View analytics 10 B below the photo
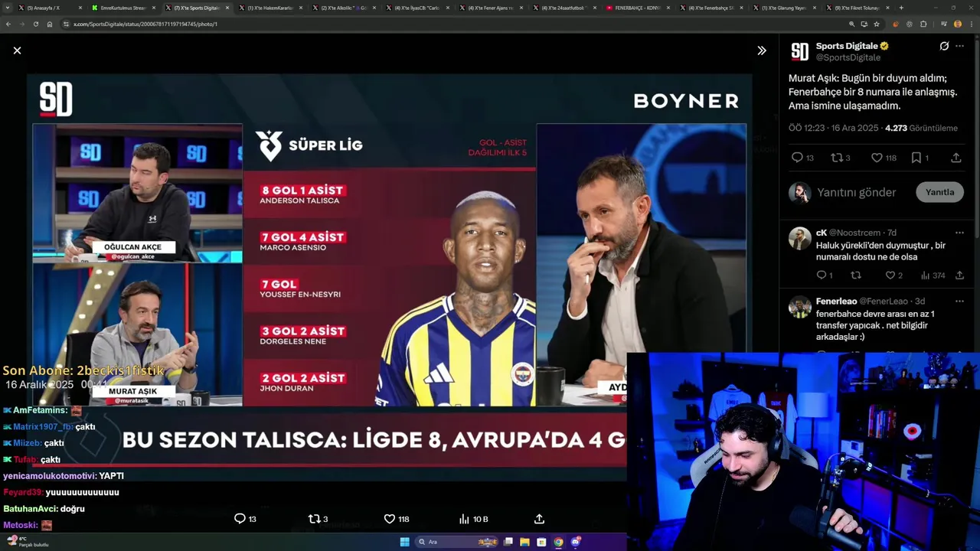980x551 pixels. coord(473,519)
